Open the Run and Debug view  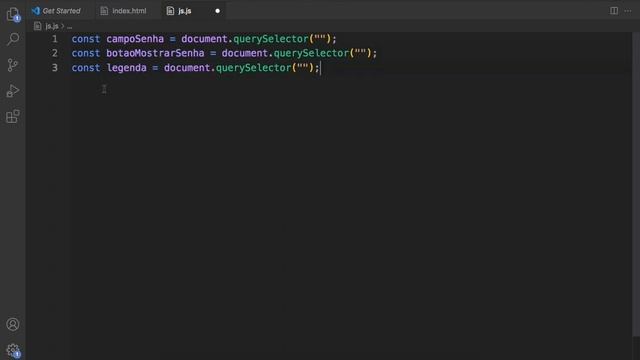(13, 91)
